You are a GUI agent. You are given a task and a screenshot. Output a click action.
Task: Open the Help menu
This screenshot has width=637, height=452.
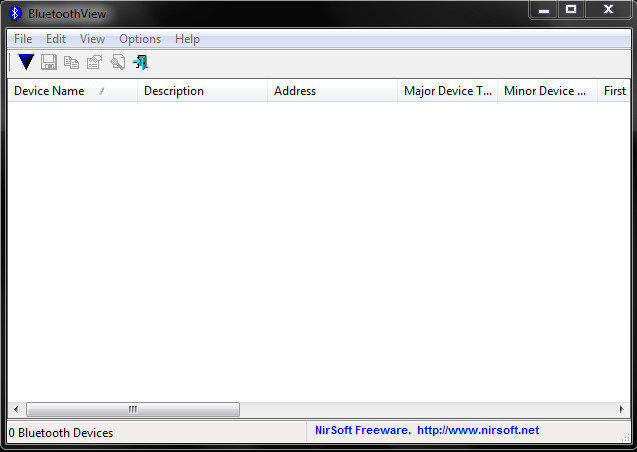[187, 39]
